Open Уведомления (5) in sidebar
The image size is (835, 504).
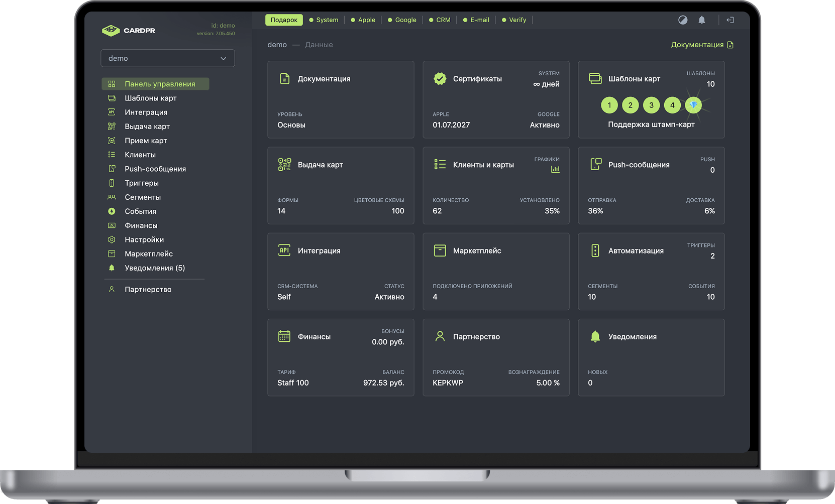point(155,268)
